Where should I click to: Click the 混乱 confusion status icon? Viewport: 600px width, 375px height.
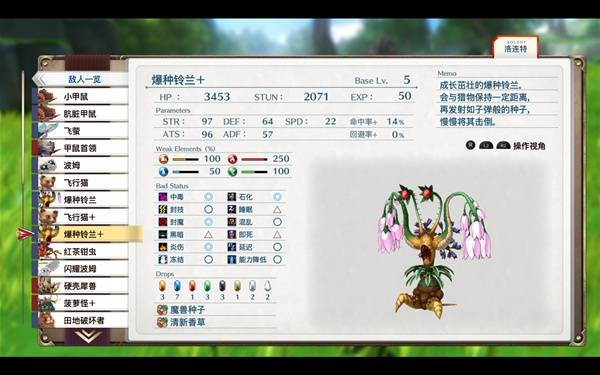(232, 222)
